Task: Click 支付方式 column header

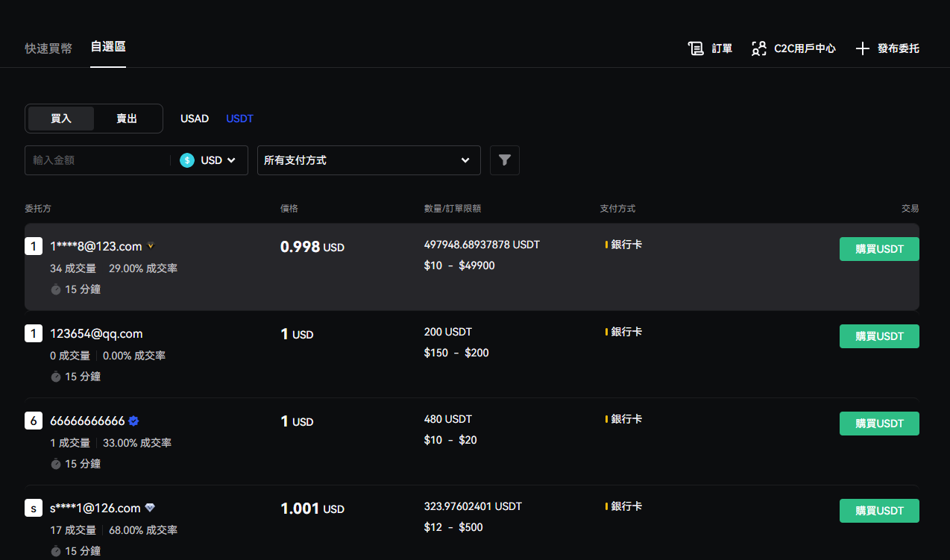Action: [617, 209]
